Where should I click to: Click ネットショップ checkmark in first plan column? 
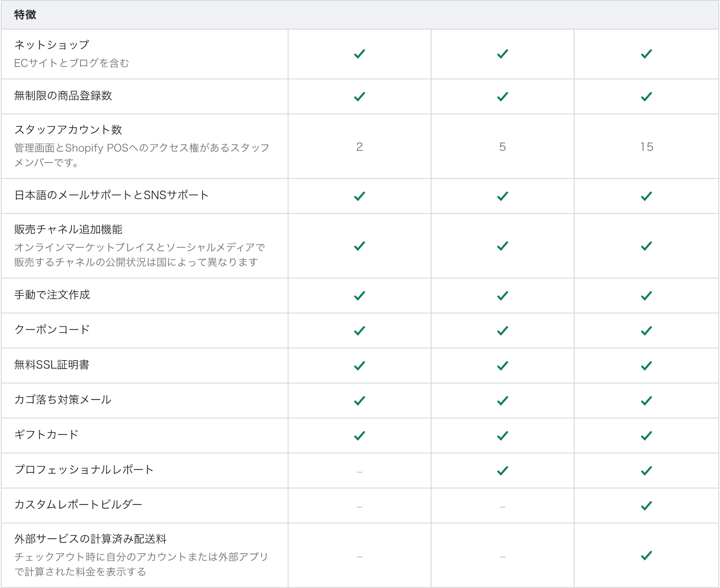tap(360, 54)
